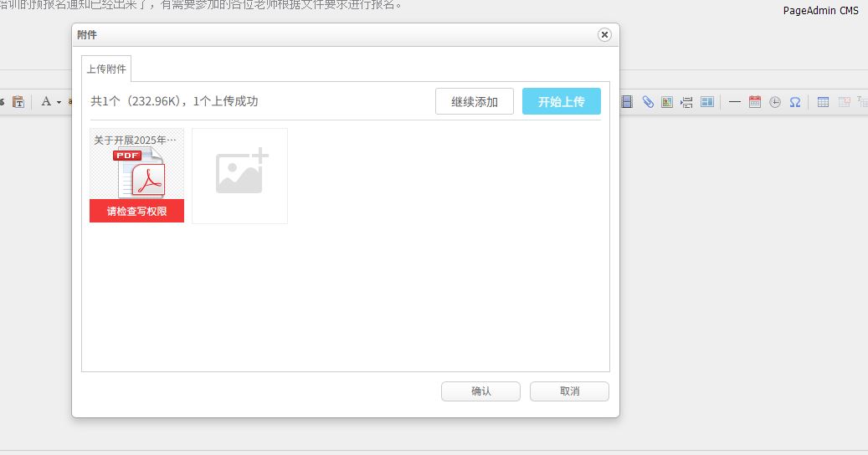Confirm the dialog with 确认

pyautogui.click(x=481, y=391)
